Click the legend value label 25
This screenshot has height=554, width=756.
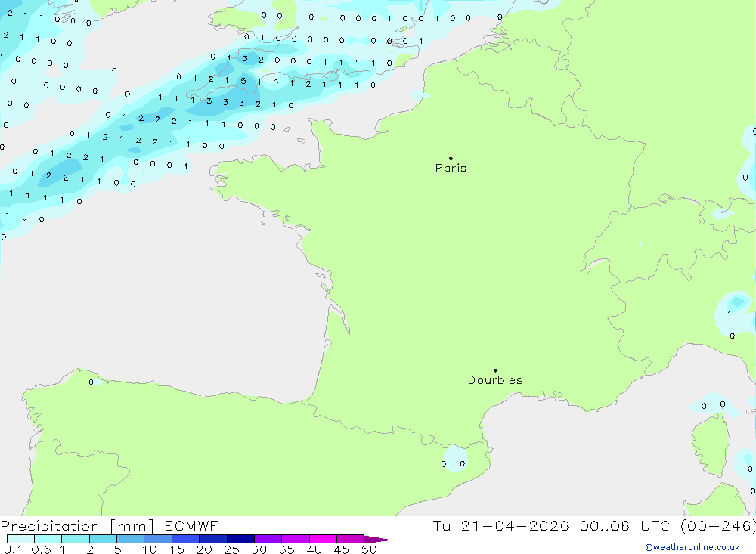point(231,549)
